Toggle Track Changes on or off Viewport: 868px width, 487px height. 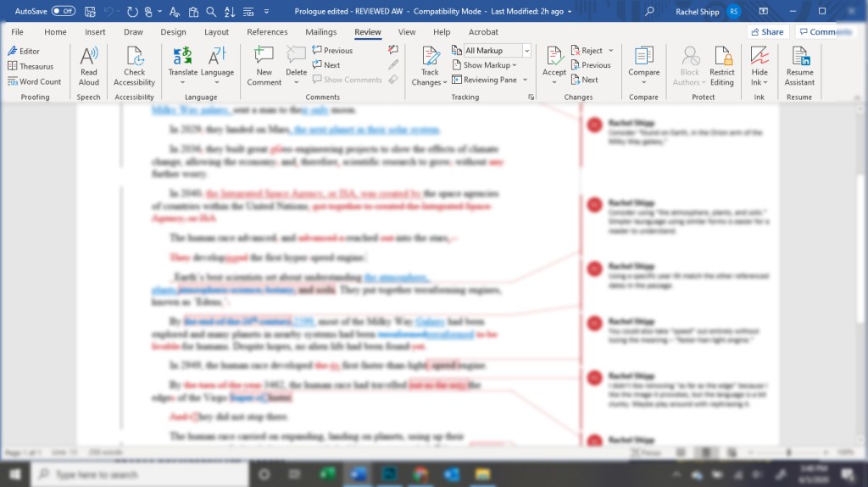(x=430, y=58)
